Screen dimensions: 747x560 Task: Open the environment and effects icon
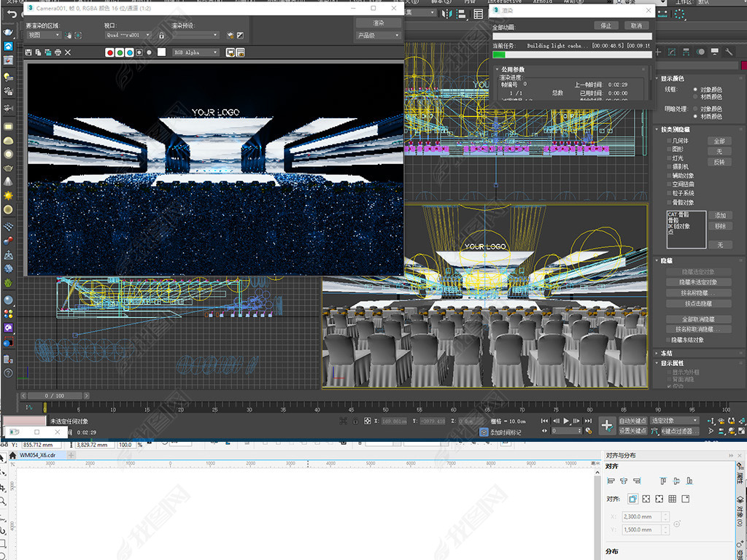(x=240, y=35)
